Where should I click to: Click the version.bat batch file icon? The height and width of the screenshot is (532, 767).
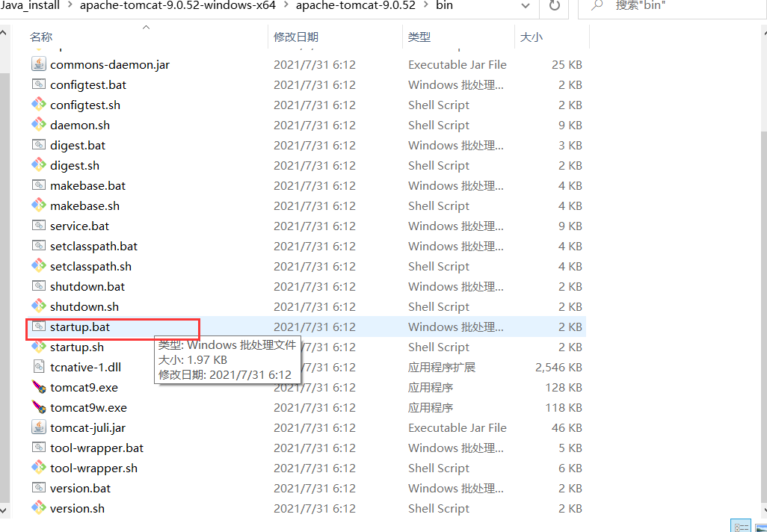click(39, 488)
